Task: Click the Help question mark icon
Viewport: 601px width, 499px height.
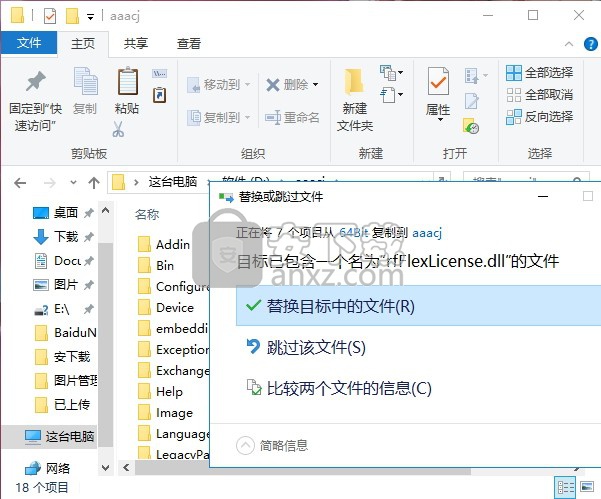Action: click(x=591, y=44)
